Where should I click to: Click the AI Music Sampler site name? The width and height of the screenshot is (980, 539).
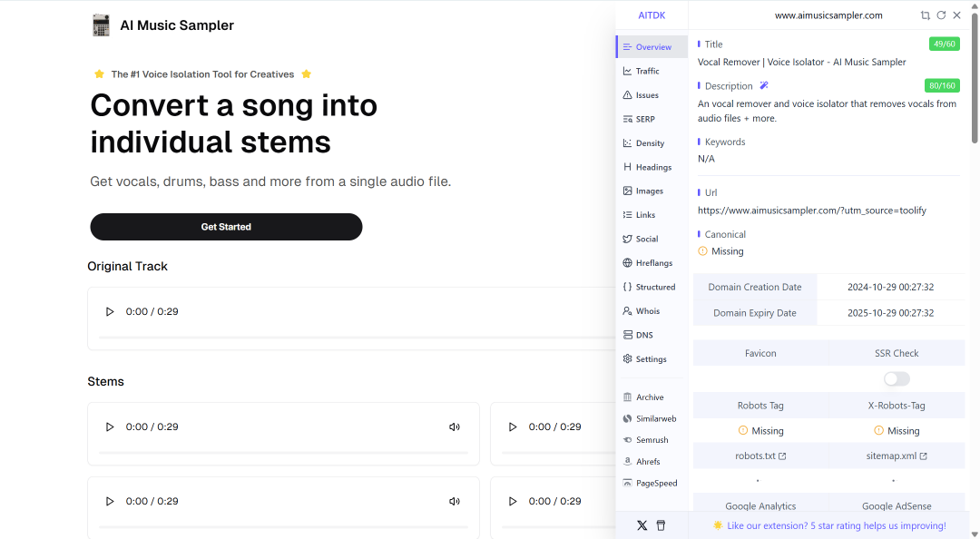(x=177, y=25)
